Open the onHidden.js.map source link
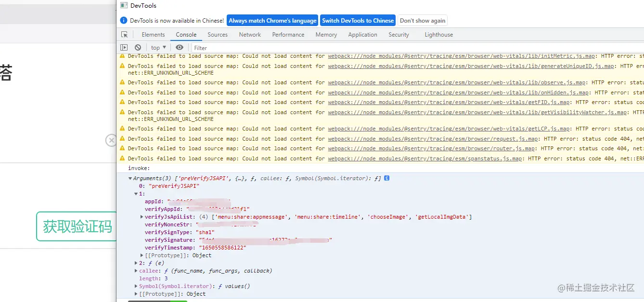Image resolution: width=644 pixels, height=302 pixels. (458, 92)
